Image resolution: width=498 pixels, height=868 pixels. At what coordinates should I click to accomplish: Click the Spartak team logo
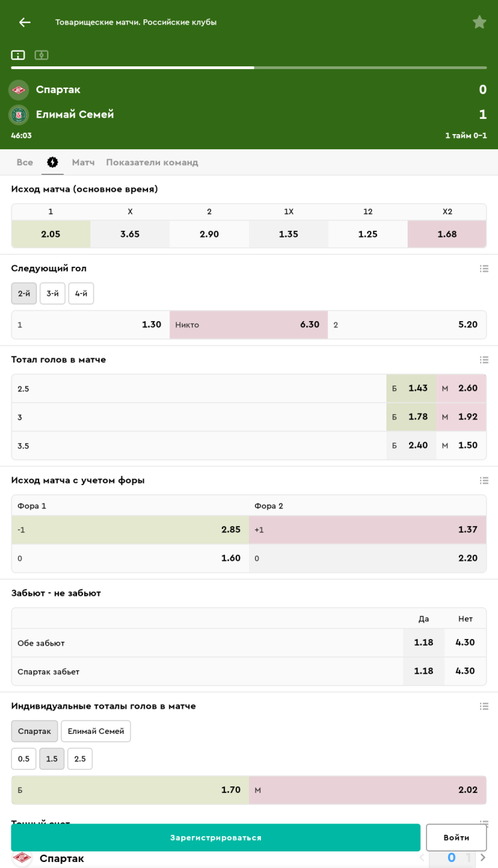(19, 90)
